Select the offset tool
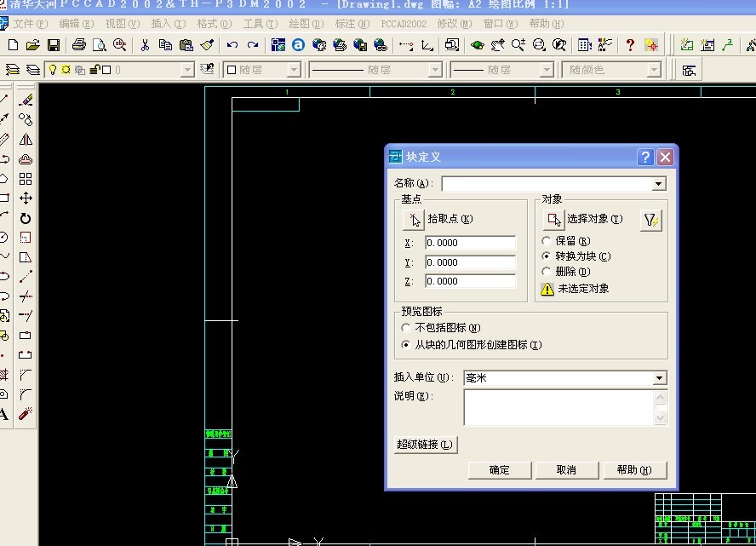 26,159
